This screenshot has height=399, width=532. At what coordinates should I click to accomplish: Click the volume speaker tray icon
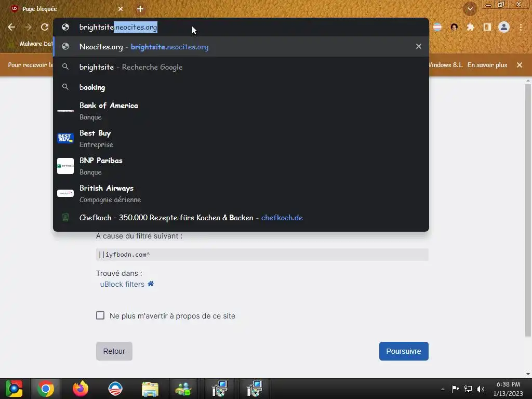tap(481, 389)
